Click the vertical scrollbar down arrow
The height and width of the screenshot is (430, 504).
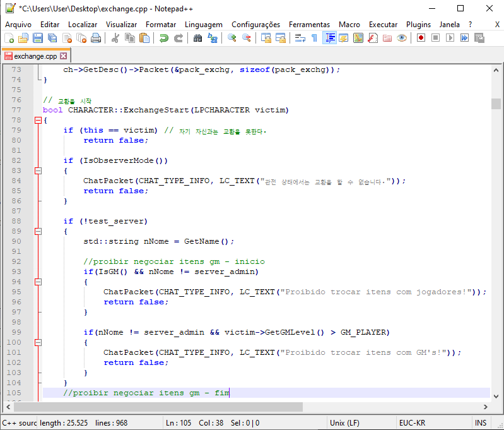click(x=496, y=396)
